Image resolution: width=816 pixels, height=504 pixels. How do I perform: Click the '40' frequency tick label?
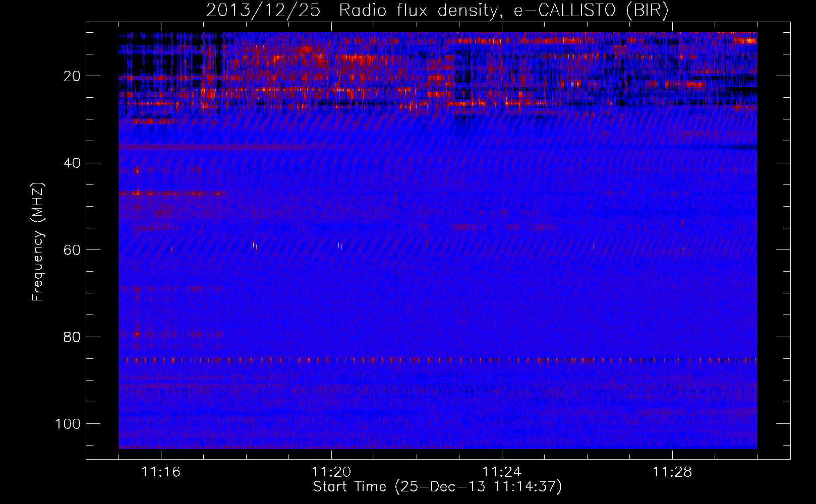coord(72,163)
